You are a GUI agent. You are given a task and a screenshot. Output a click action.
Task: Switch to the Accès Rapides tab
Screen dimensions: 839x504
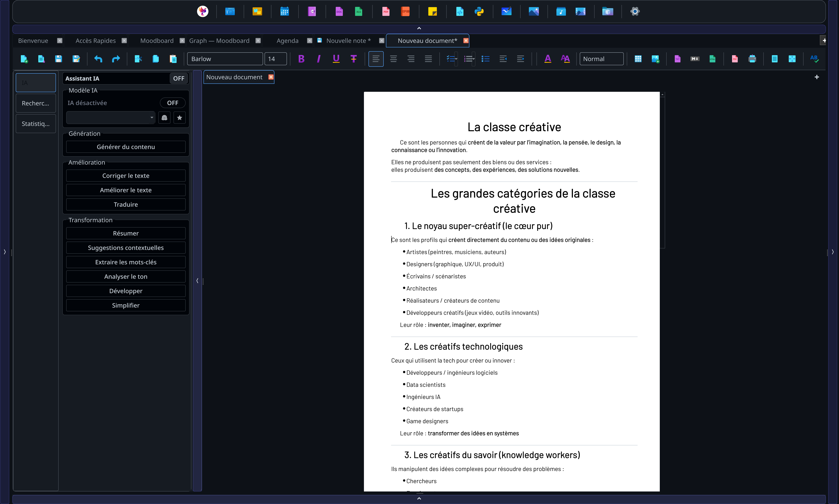point(95,41)
